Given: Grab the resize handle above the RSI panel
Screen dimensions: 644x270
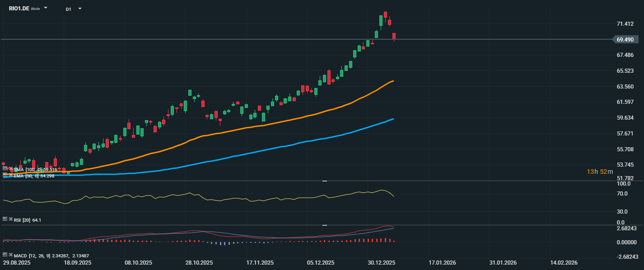Looking at the screenshot, I should coord(324,181).
